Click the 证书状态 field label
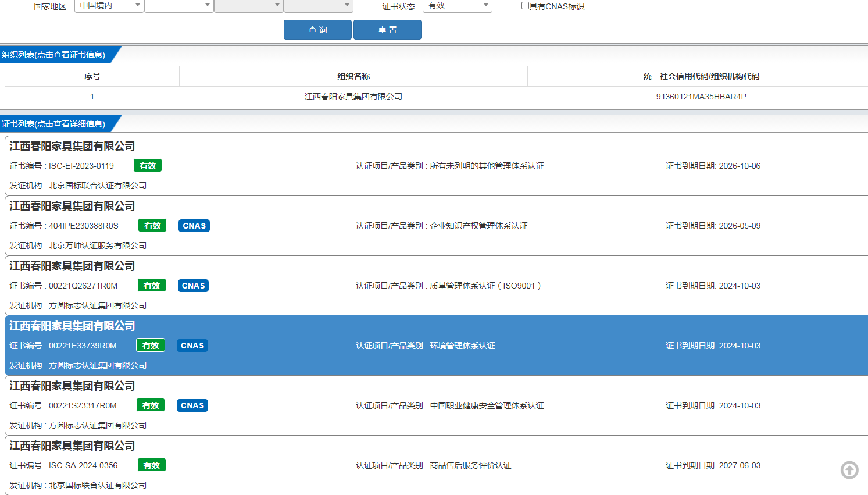 (399, 6)
